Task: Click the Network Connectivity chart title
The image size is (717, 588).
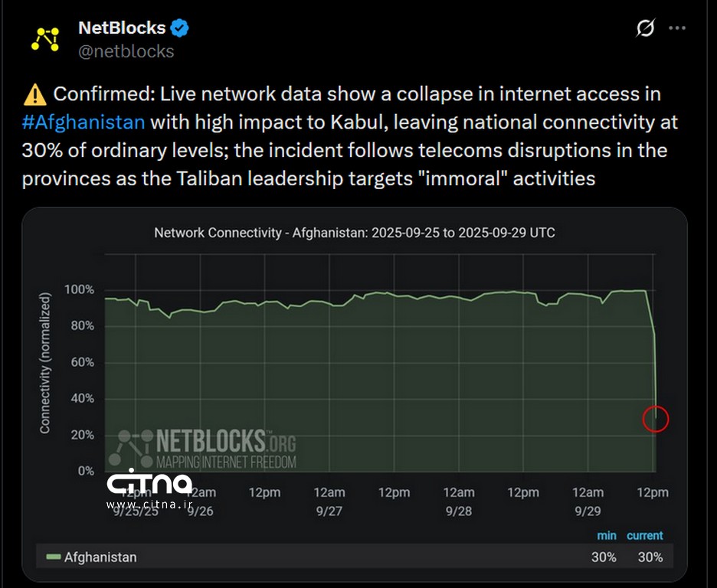Action: click(354, 232)
